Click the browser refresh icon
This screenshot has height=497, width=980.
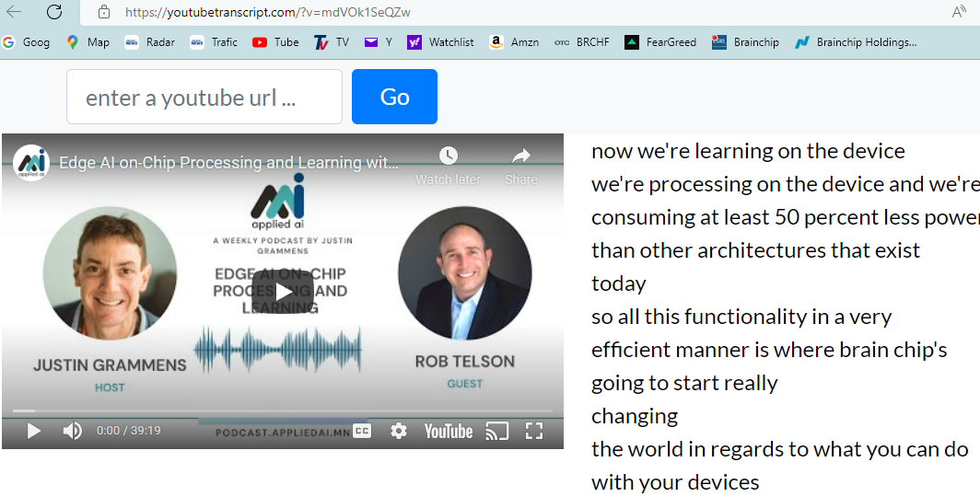(54, 12)
